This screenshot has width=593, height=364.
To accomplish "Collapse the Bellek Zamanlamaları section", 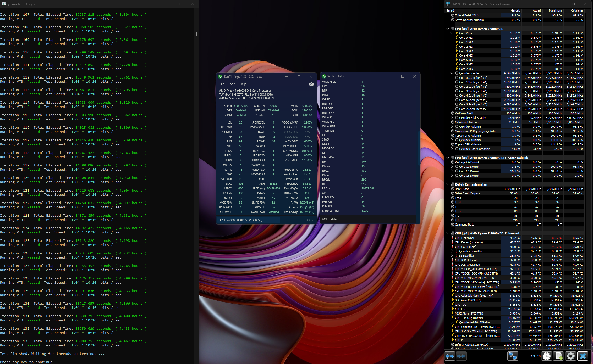I will [448, 184].
